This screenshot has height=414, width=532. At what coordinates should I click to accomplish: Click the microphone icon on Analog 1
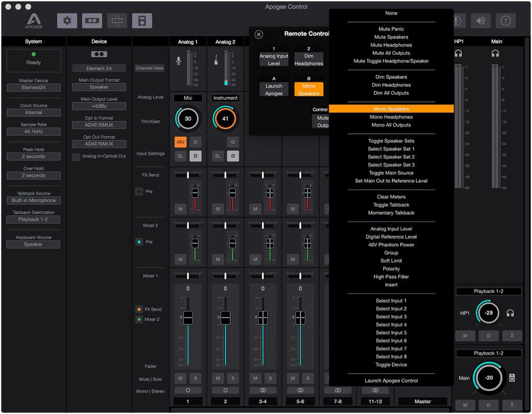tap(179, 60)
